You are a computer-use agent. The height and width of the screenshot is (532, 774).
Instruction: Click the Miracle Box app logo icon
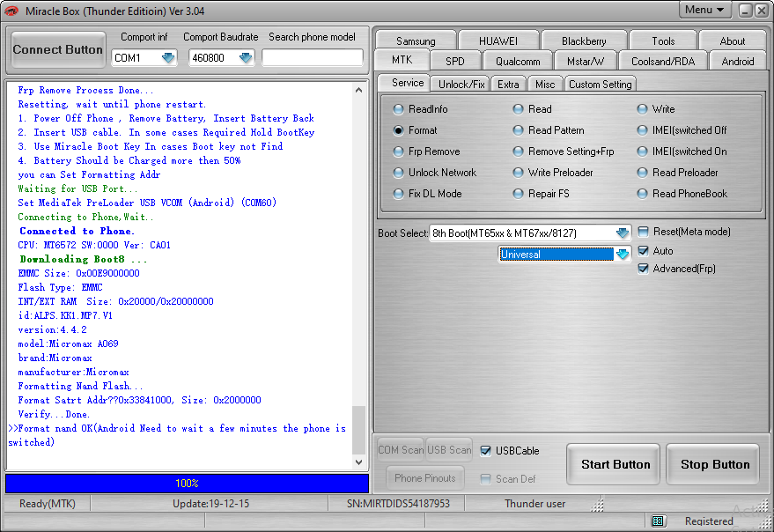click(x=11, y=11)
